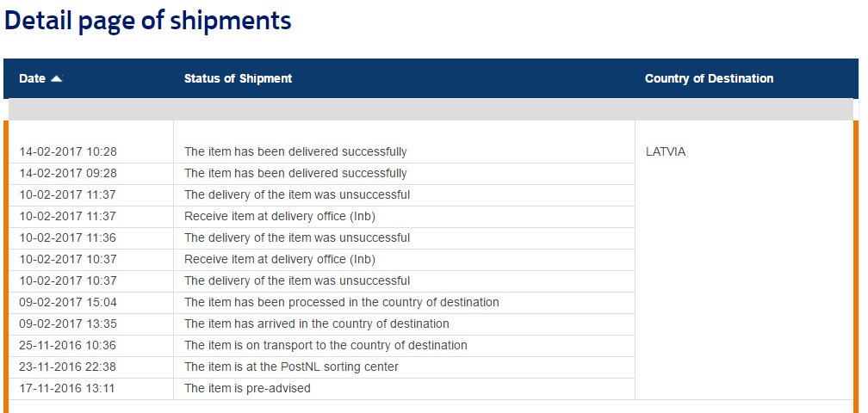Click the 25-11-2016 10:36 date cell
The width and height of the screenshot is (868, 413).
click(68, 345)
